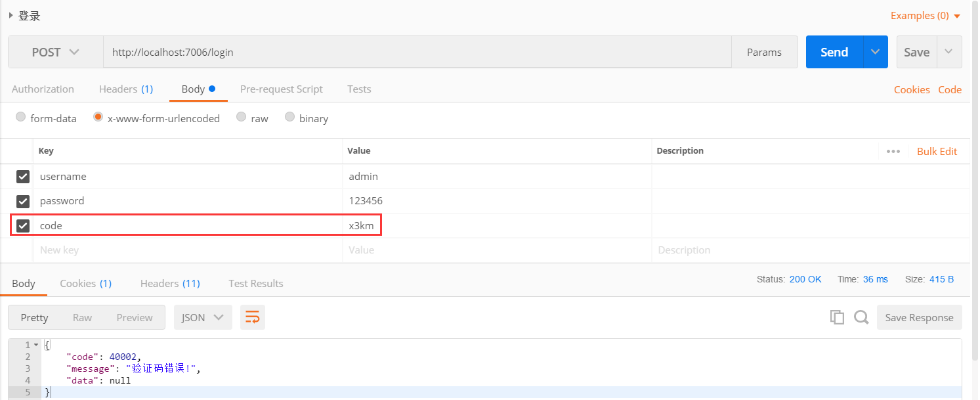The image size is (980, 400).
Task: Click the 验证码错误 message text
Action: tap(161, 368)
